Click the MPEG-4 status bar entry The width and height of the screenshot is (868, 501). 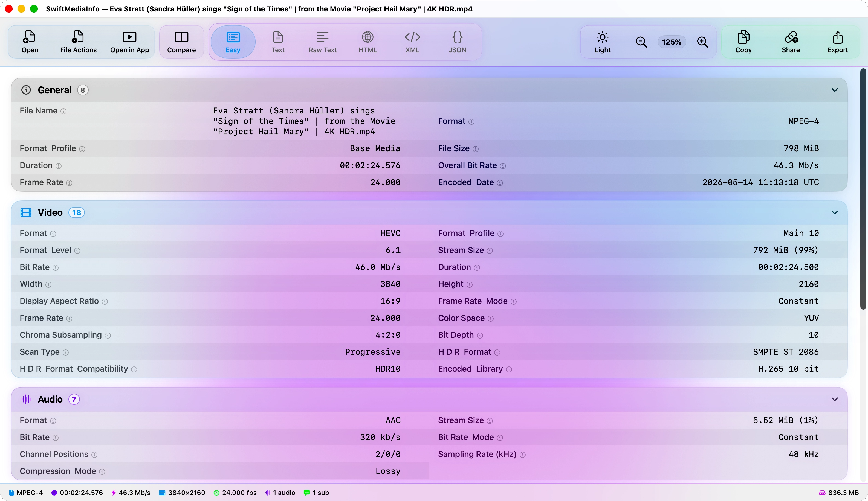[x=26, y=493]
